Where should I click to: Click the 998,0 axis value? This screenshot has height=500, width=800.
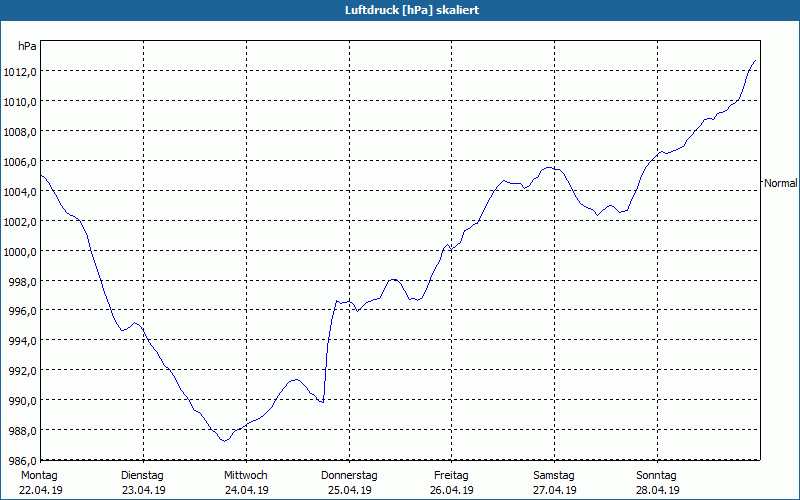pyautogui.click(x=23, y=282)
